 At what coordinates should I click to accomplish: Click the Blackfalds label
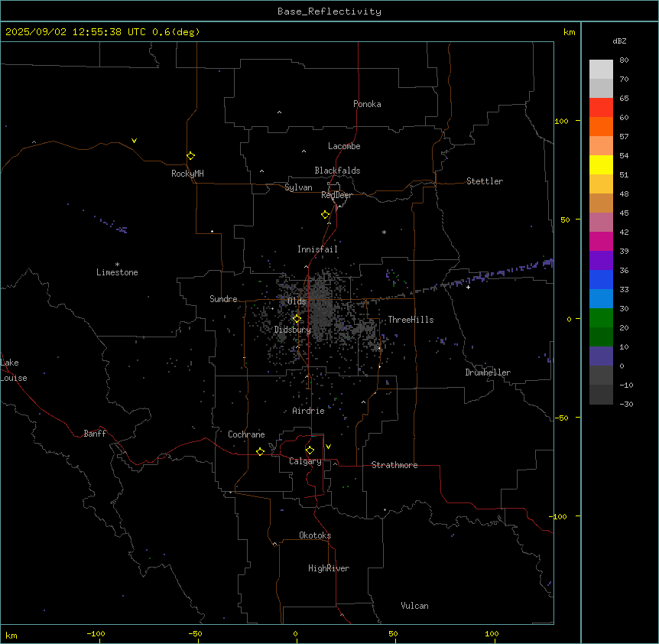[x=337, y=171]
